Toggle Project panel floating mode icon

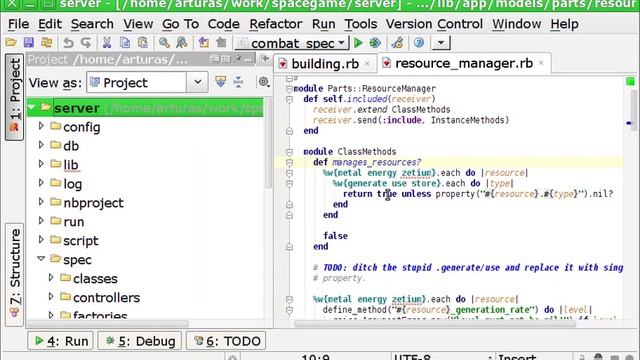215,60
